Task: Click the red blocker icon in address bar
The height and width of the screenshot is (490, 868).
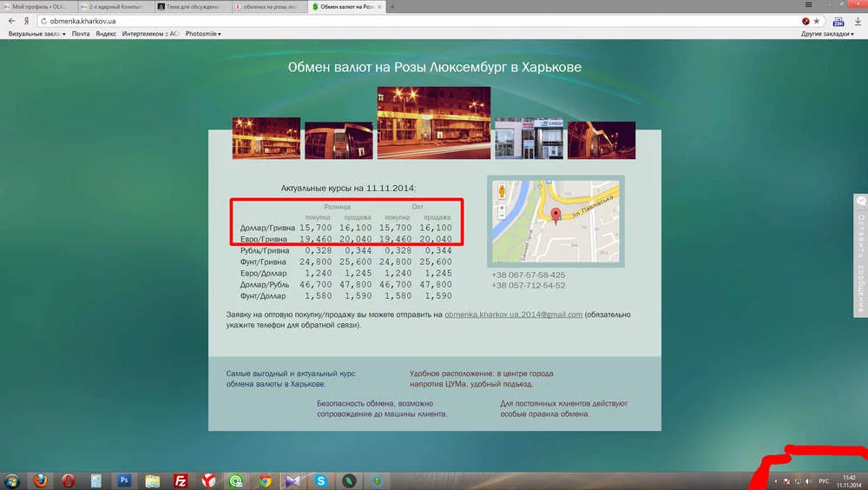Action: point(806,20)
